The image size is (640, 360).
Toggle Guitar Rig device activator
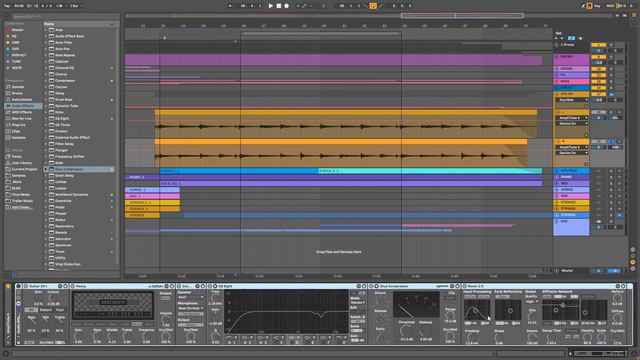pos(26,286)
